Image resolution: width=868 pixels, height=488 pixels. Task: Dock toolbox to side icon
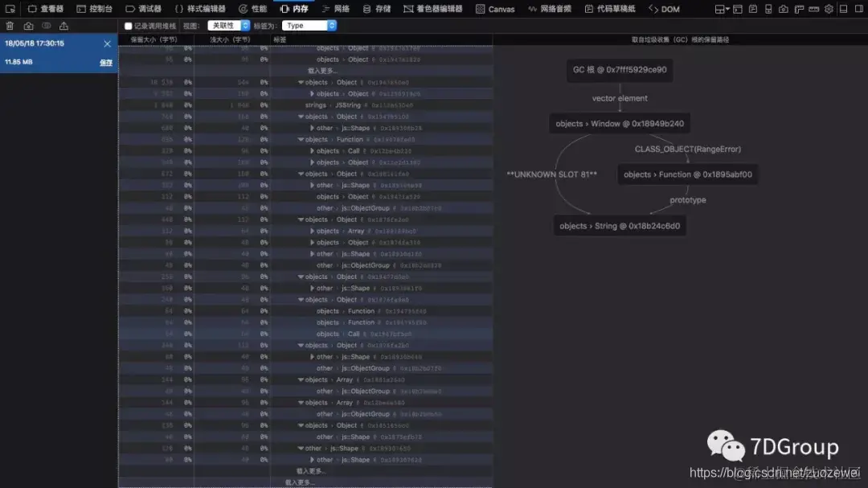(x=859, y=9)
